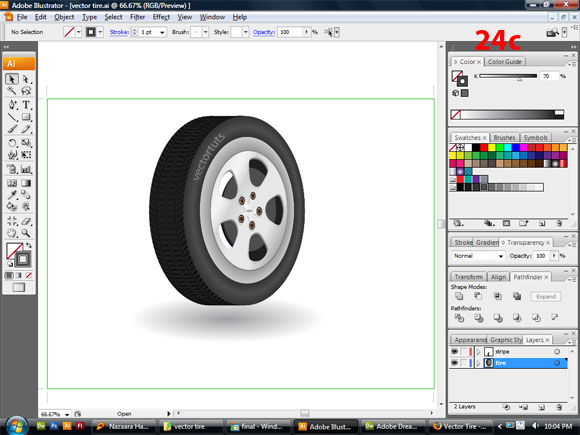The image size is (580, 435).
Task: Expand the tire layer triangle
Action: 478,363
